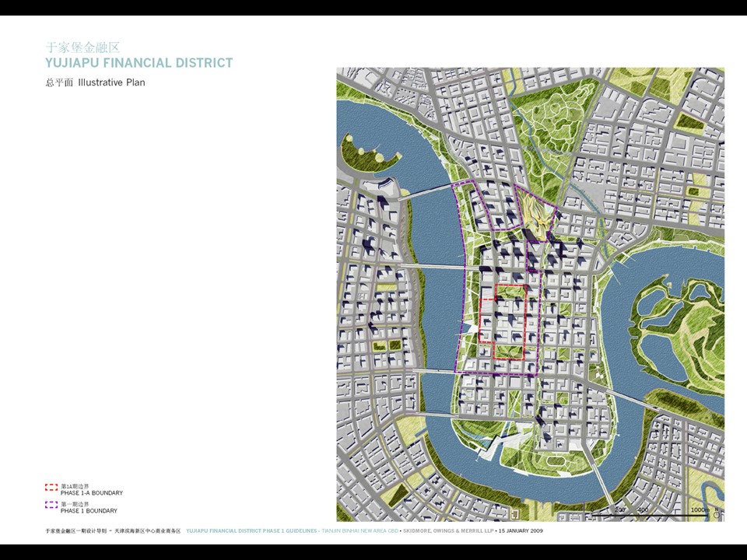Viewport: 747px width, 560px height.
Task: Click the purple dashed Phase 1 legend swatch
Action: (51, 506)
